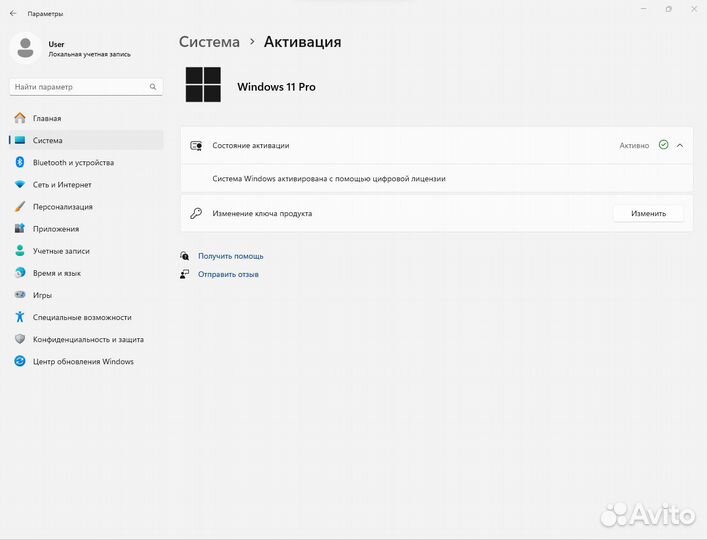Image resolution: width=707 pixels, height=540 pixels.
Task: Click the get help icon
Action: [184, 256]
